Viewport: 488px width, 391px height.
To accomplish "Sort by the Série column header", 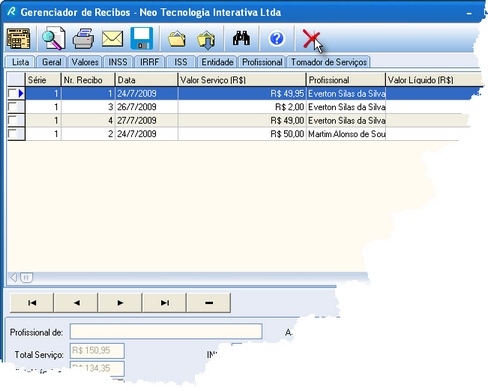I will tap(43, 80).
